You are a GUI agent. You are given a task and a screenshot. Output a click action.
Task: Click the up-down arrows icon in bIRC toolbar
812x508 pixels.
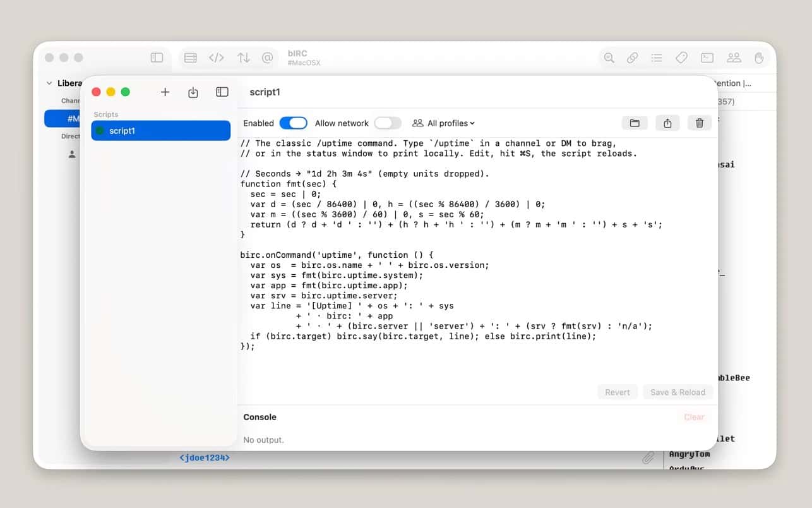[243, 57]
